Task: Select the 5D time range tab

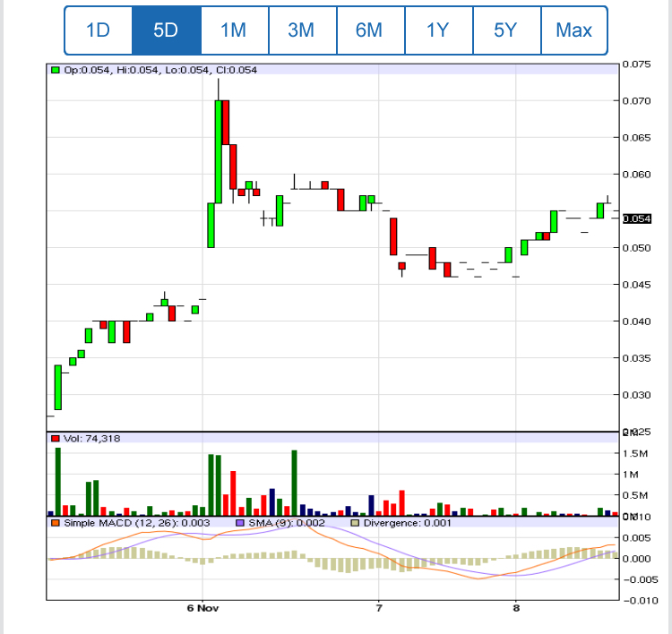Action: [167, 30]
